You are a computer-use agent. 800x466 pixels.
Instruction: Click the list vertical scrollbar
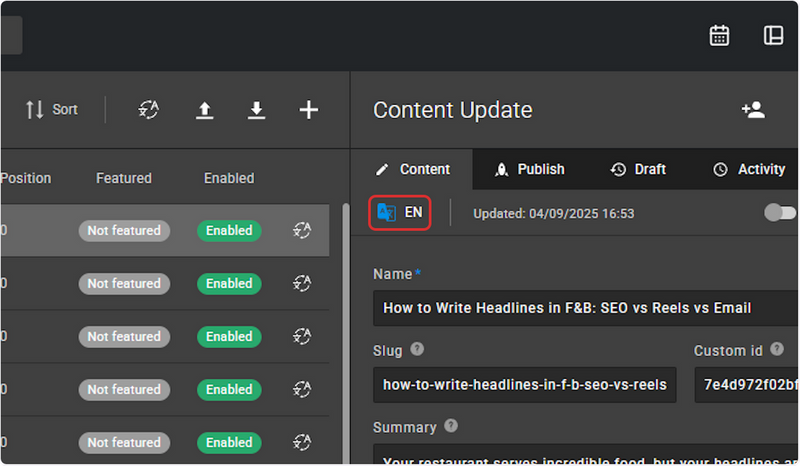[x=345, y=334]
